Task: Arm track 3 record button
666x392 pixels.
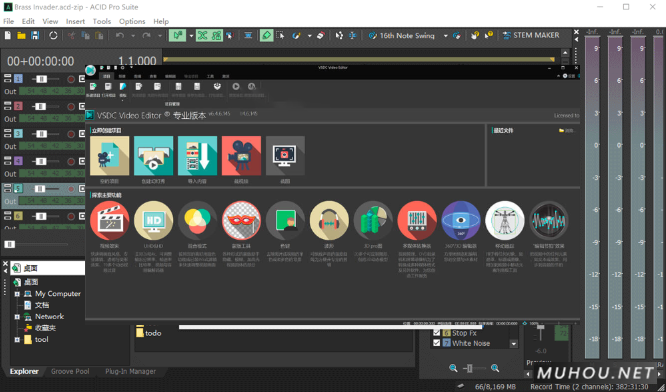Action: click(71, 134)
